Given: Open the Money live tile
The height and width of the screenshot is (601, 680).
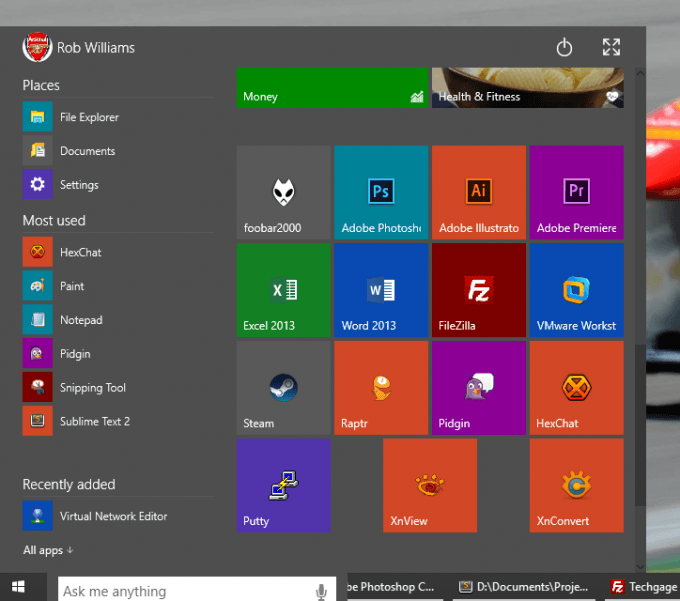Looking at the screenshot, I should [332, 88].
